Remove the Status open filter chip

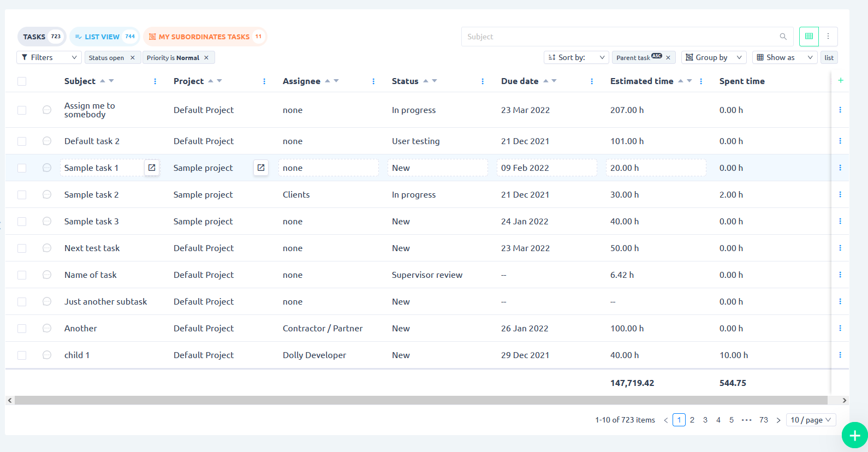[133, 58]
